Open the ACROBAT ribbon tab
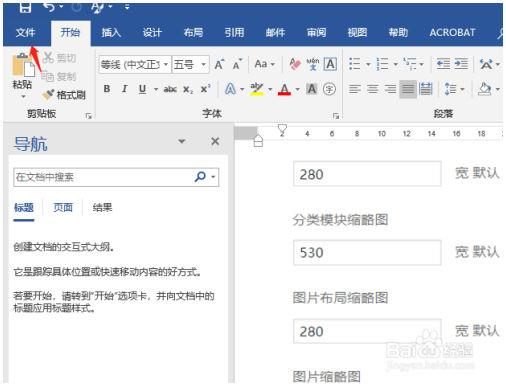The width and height of the screenshot is (506, 386). pos(452,32)
